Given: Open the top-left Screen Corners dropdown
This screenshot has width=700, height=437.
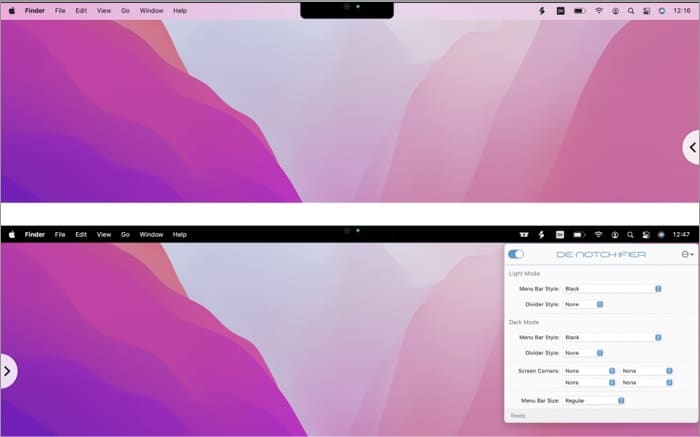Looking at the screenshot, I should [590, 371].
